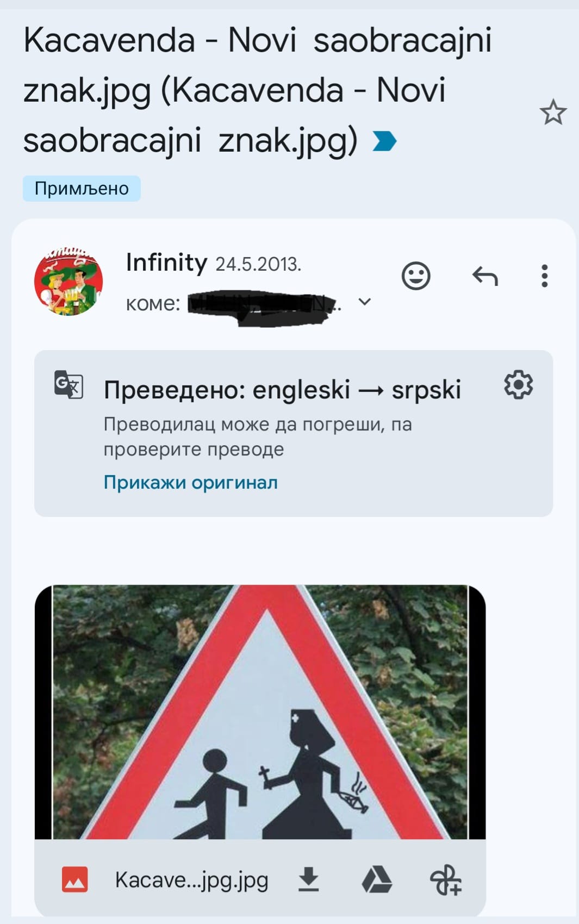
Task: Click the red image file type icon
Action: 75,879
